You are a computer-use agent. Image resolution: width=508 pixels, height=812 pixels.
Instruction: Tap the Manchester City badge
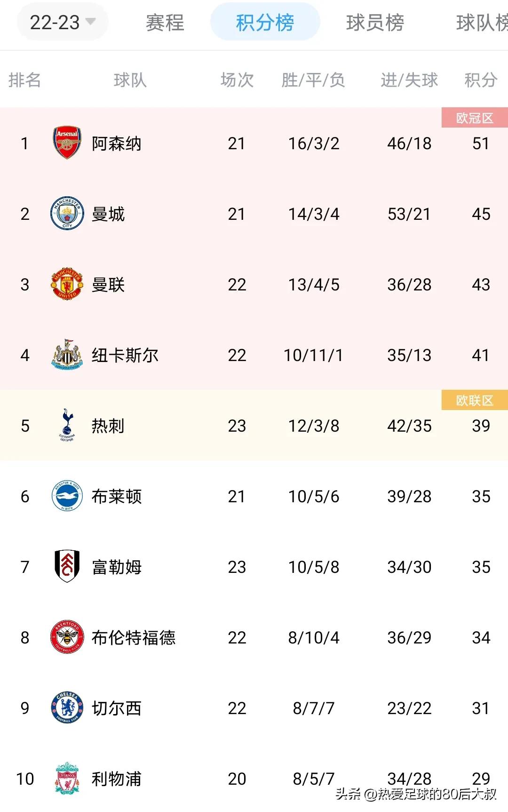point(67,213)
